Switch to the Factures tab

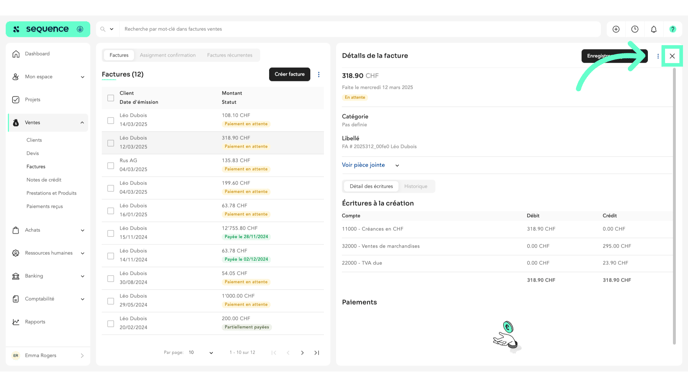[119, 55]
